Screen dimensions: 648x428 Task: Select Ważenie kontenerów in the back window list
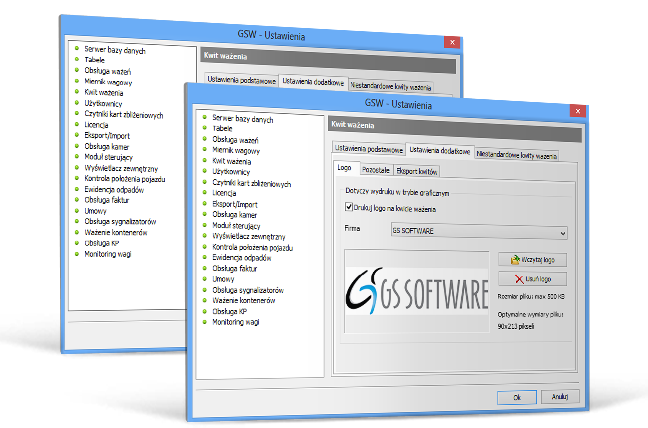(x=119, y=232)
